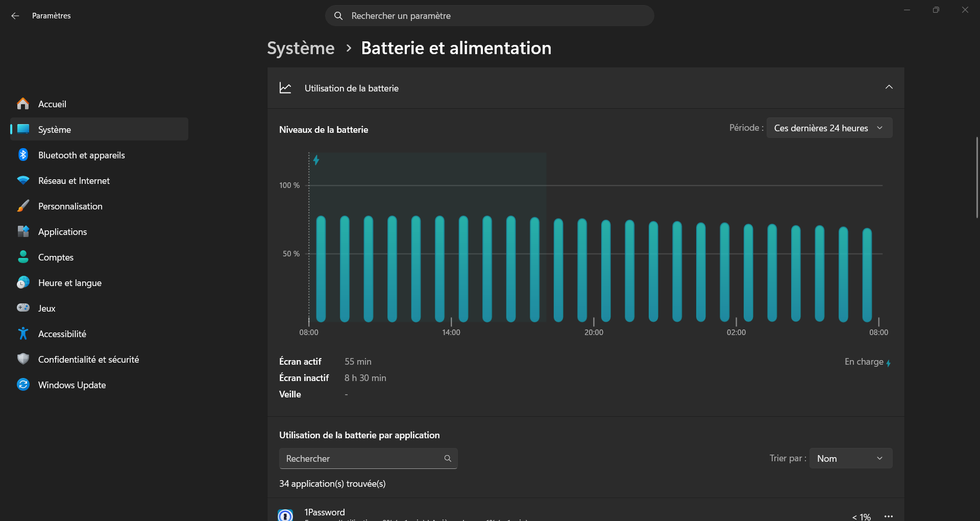Click the magnifier in app Rechercher box
The width and height of the screenshot is (980, 521).
coord(448,458)
